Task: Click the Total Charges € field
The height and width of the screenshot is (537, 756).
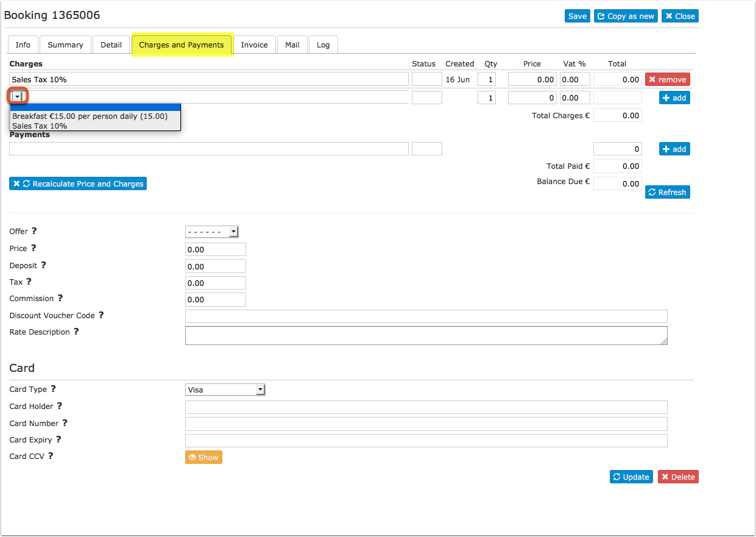Action: [x=618, y=115]
